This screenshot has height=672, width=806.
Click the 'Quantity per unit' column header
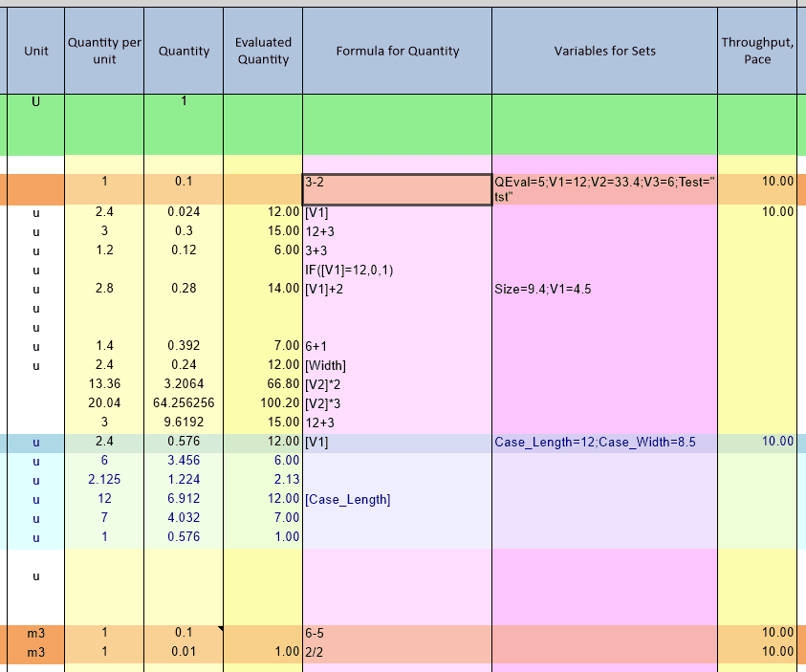(104, 52)
